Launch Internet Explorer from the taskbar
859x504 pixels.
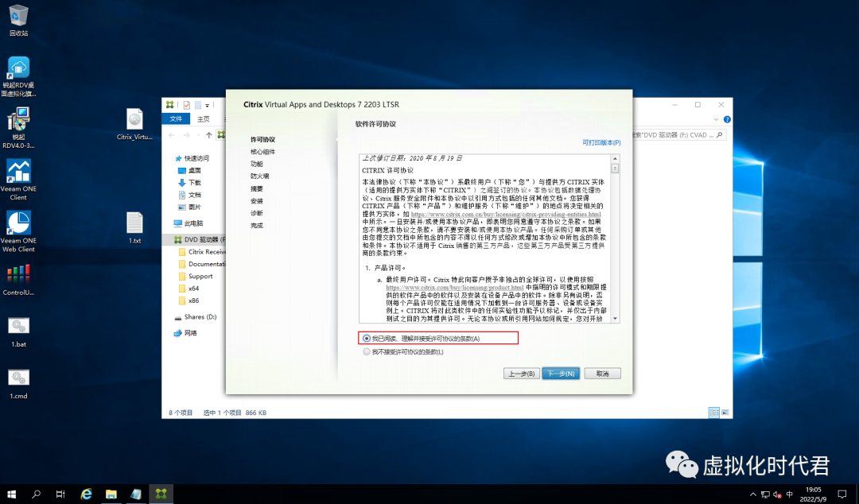[x=86, y=494]
